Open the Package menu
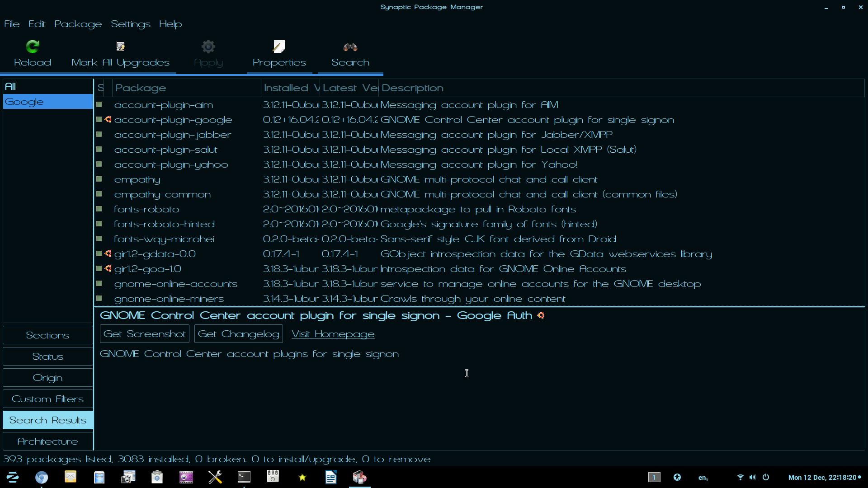The width and height of the screenshot is (868, 488). pos(78,24)
